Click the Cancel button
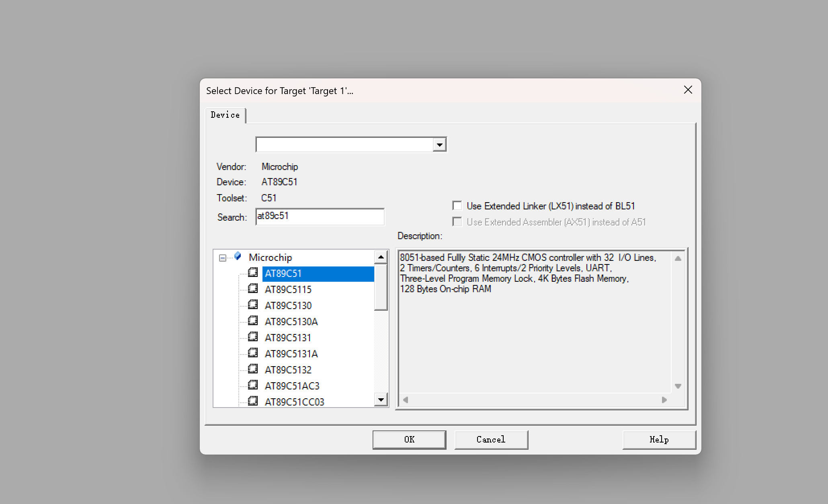 pos(491,440)
